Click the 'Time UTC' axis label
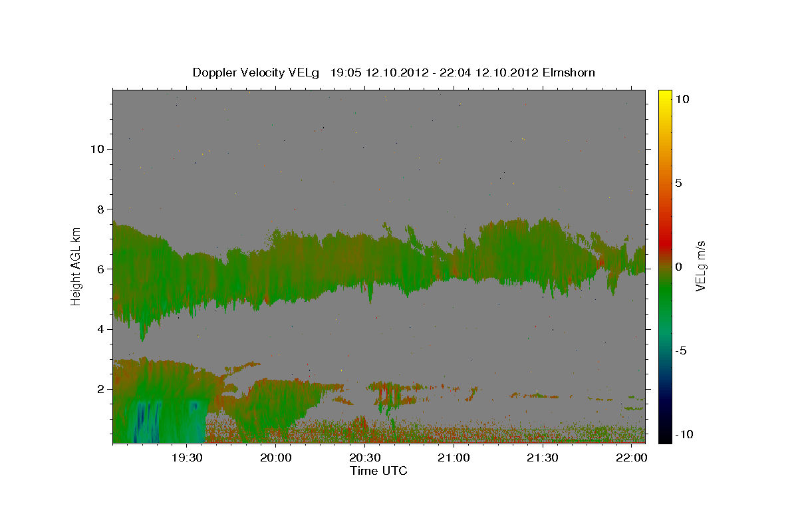The image size is (798, 532). [378, 471]
